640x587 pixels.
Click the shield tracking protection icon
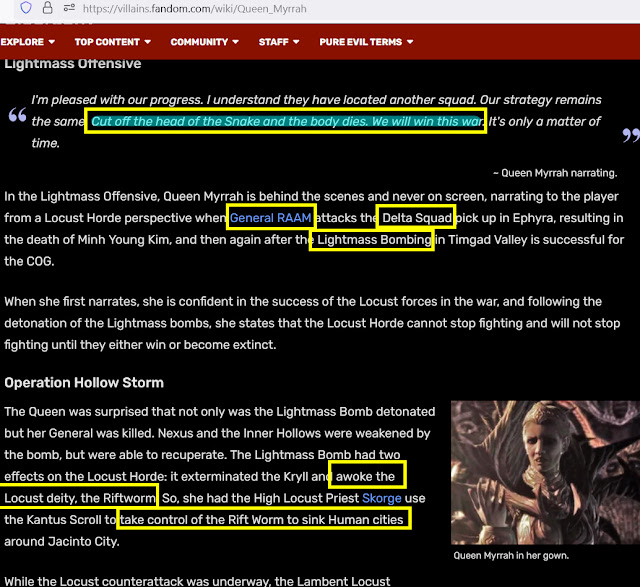[x=26, y=8]
